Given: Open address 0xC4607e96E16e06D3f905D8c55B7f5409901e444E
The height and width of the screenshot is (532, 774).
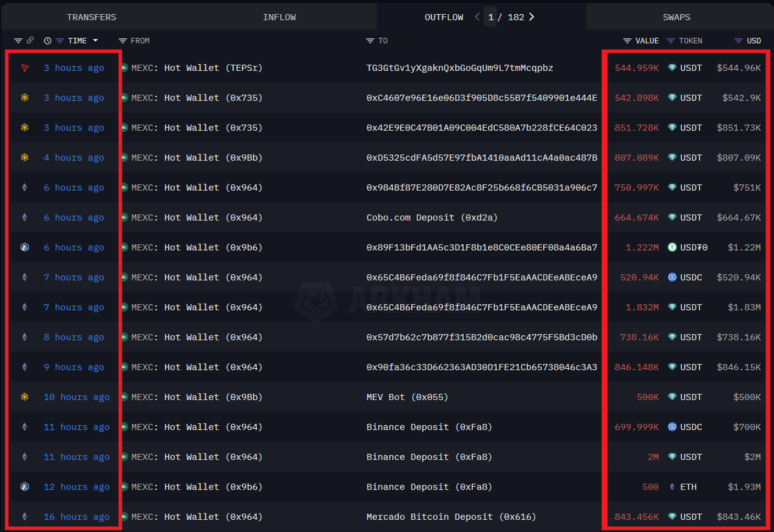Looking at the screenshot, I should 482,98.
